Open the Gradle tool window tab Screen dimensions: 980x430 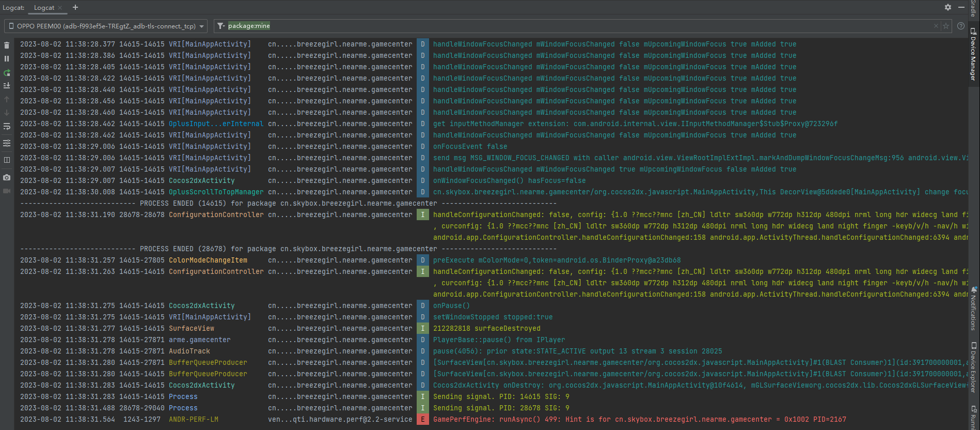(973, 8)
